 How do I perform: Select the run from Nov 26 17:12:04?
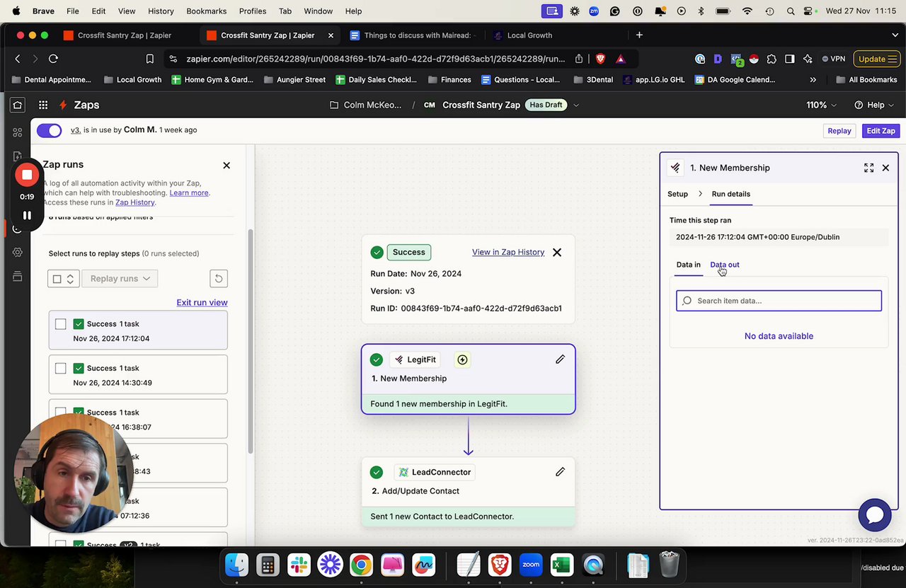pos(61,324)
